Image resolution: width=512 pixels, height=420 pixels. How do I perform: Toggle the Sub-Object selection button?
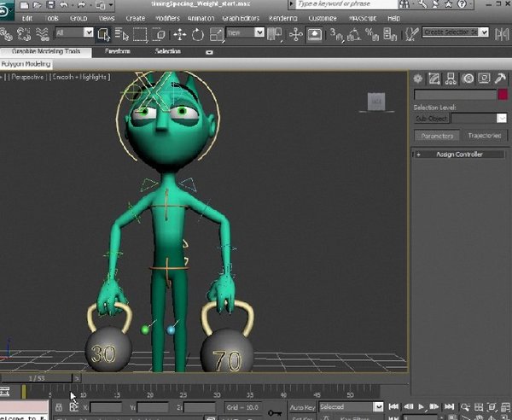pyautogui.click(x=431, y=119)
